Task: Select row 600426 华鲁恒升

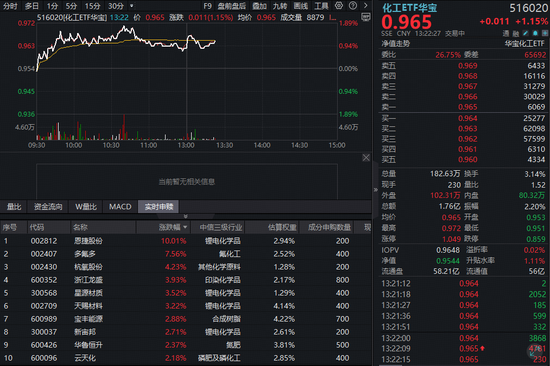Action: [186, 345]
